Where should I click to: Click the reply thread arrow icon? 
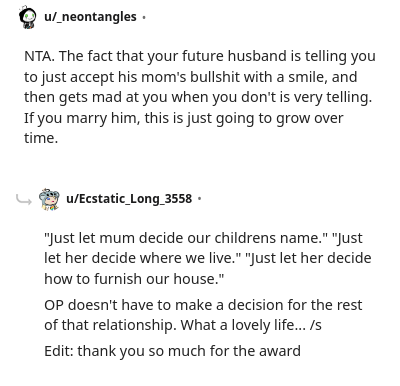[x=24, y=200]
